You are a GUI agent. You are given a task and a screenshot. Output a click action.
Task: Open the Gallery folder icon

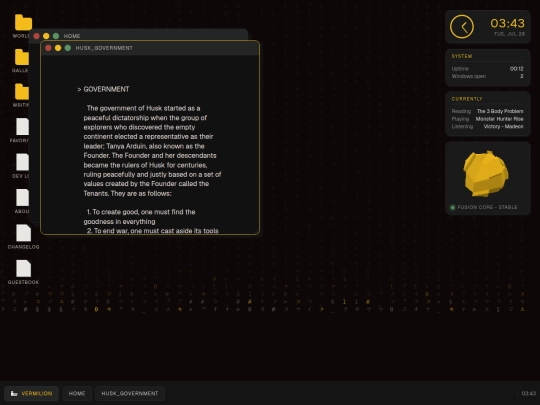pos(22,57)
